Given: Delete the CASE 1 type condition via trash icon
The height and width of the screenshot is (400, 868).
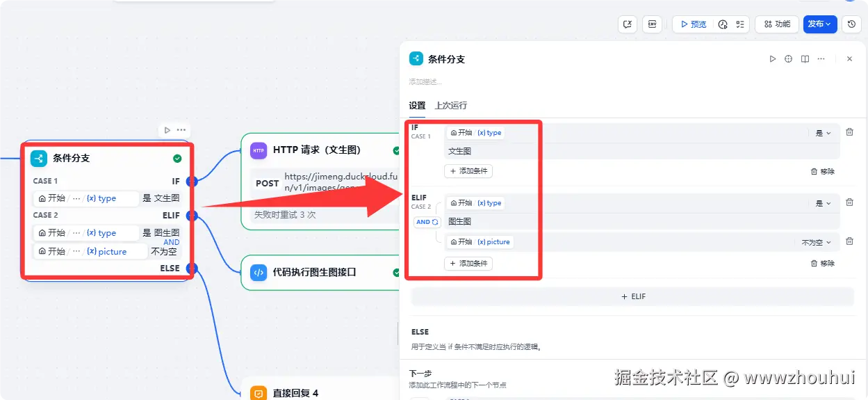Looking at the screenshot, I should (849, 132).
